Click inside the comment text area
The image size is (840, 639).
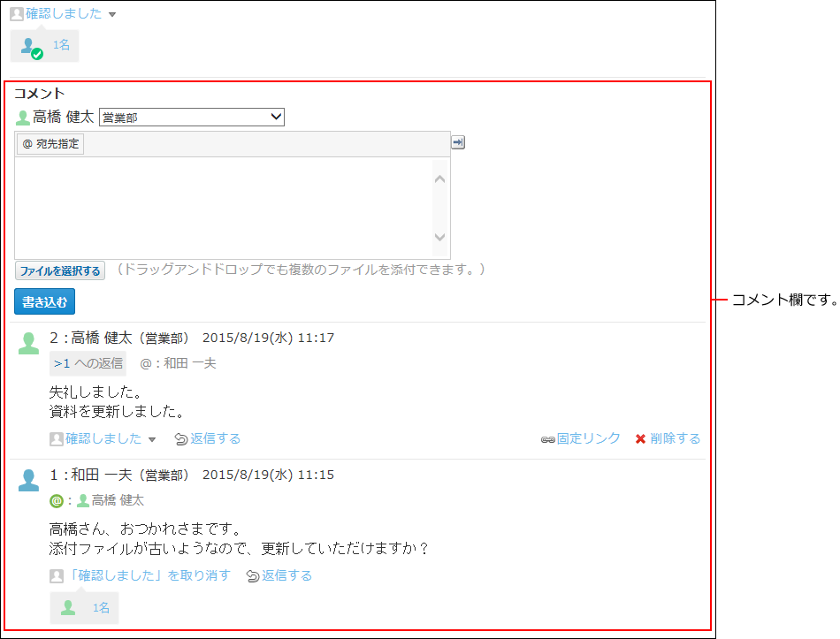[221, 208]
